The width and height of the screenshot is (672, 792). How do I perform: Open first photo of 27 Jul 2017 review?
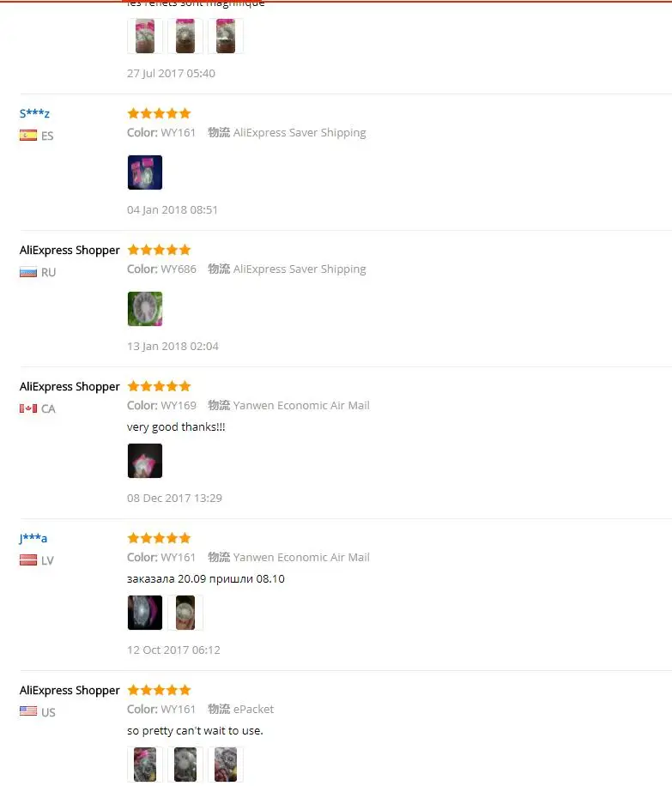(x=145, y=36)
